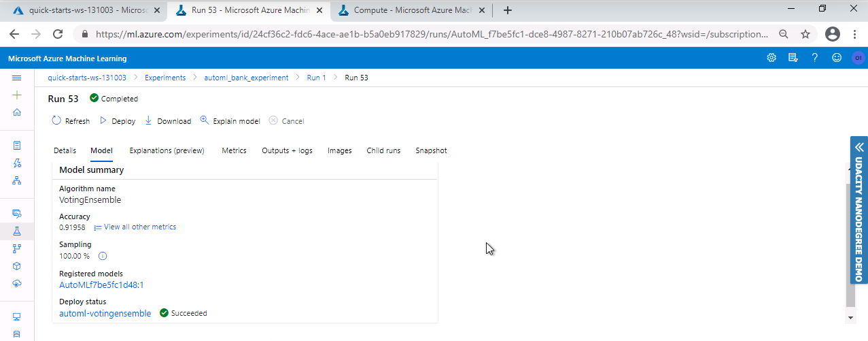The width and height of the screenshot is (868, 341).
Task: Open the Help question mark icon
Action: pyautogui.click(x=814, y=58)
